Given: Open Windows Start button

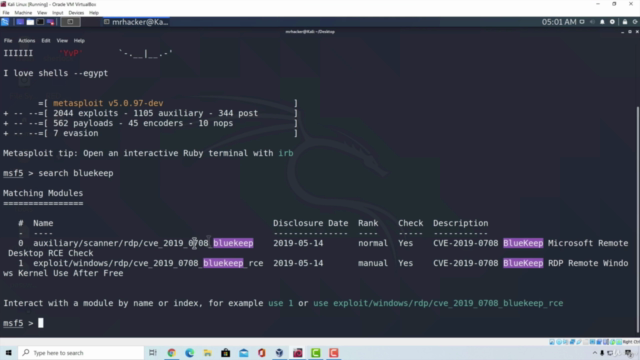Looking at the screenshot, I should coord(9,353).
